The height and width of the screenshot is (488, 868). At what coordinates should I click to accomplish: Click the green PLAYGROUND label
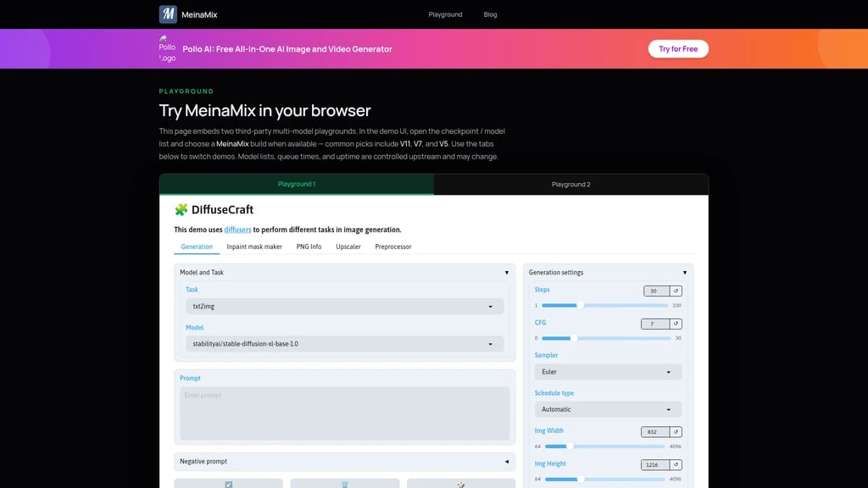186,91
